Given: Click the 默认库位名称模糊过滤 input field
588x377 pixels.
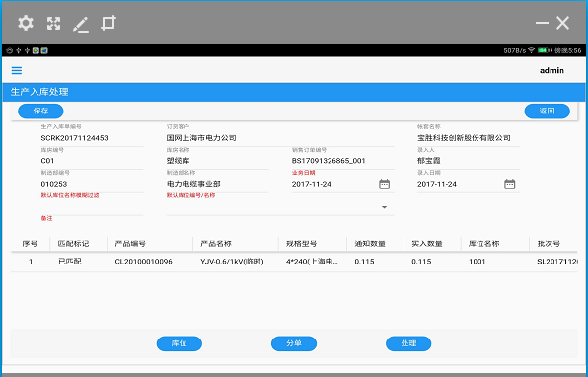Looking at the screenshot, I should (x=92, y=207).
